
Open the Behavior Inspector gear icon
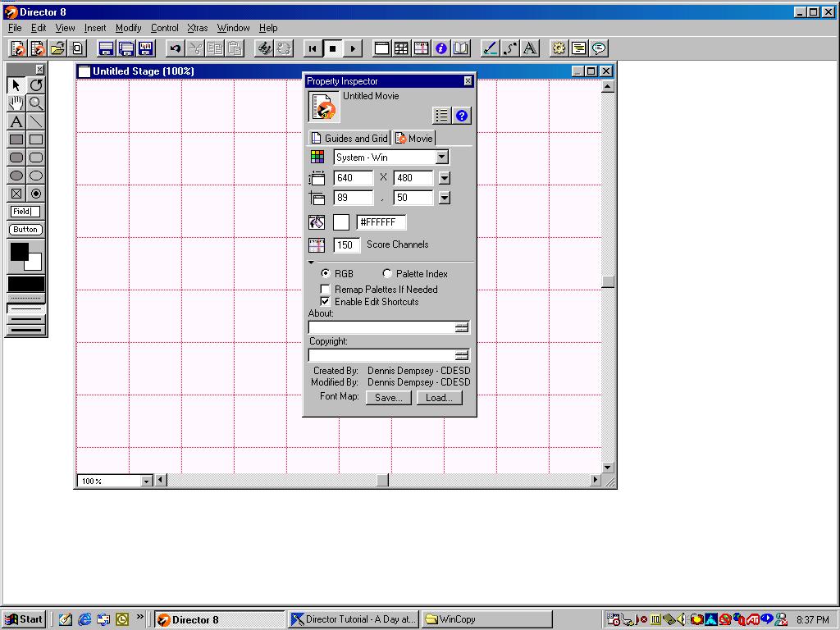click(x=559, y=48)
